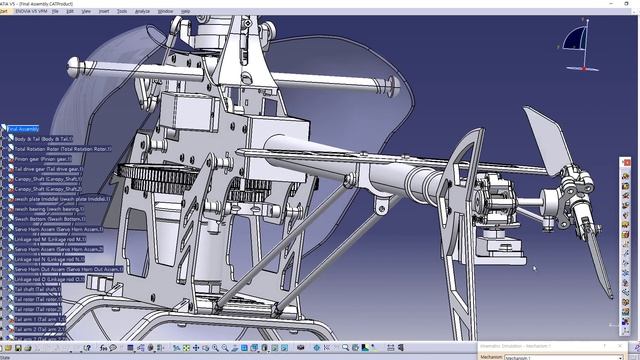This screenshot has width=640, height=360.
Task: Click the Zoom In magnifier icon
Action: click(x=215, y=348)
